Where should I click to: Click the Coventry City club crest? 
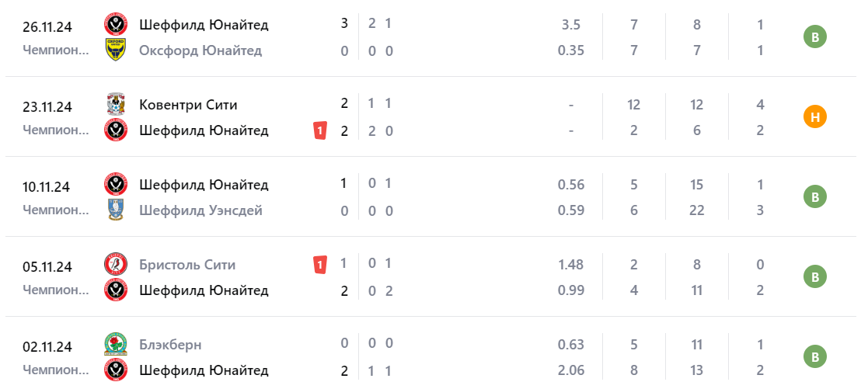click(x=115, y=104)
